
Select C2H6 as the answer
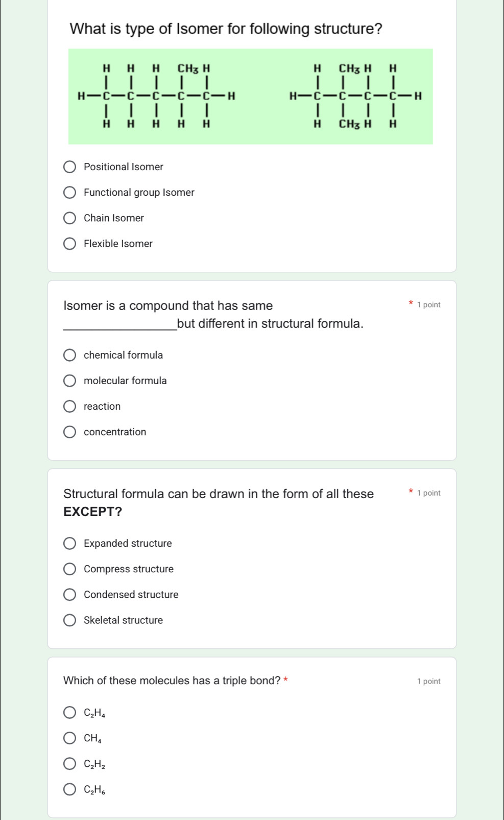[x=70, y=788]
